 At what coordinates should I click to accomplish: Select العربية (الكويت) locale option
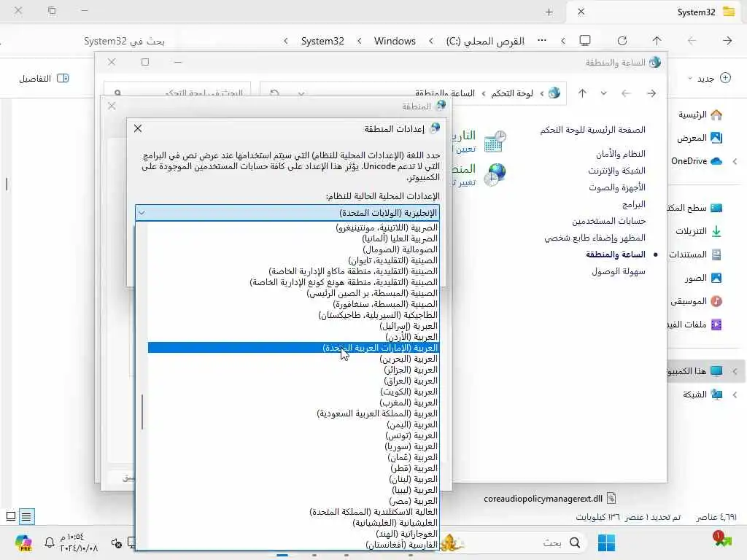pos(293,392)
